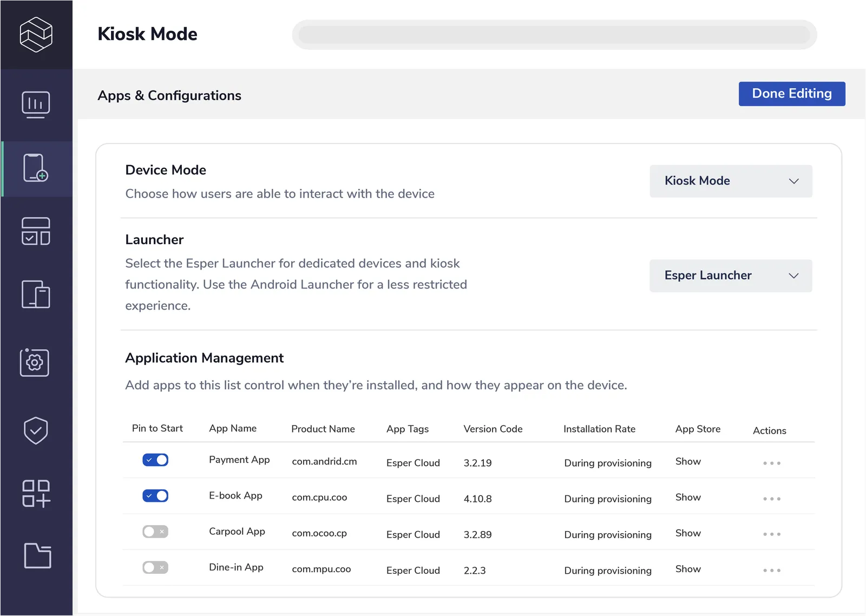866x616 pixels.
Task: Open actions menu for Dine-in App
Action: click(772, 571)
